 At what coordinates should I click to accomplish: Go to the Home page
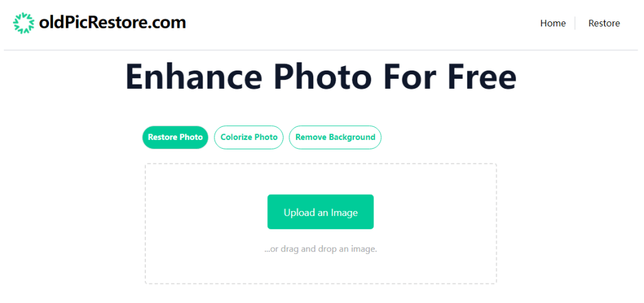[553, 23]
